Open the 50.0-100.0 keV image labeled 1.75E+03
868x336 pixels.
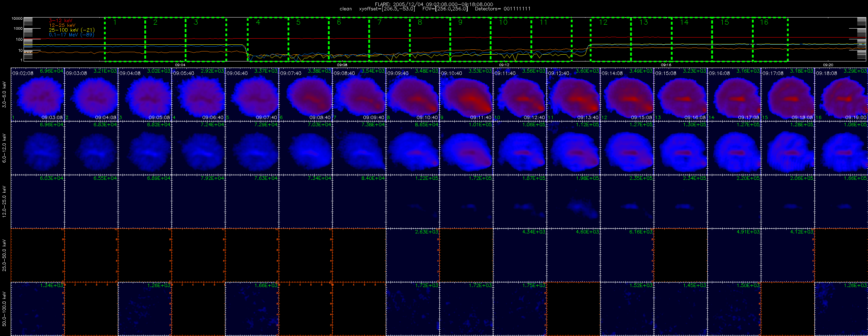(x=520, y=309)
